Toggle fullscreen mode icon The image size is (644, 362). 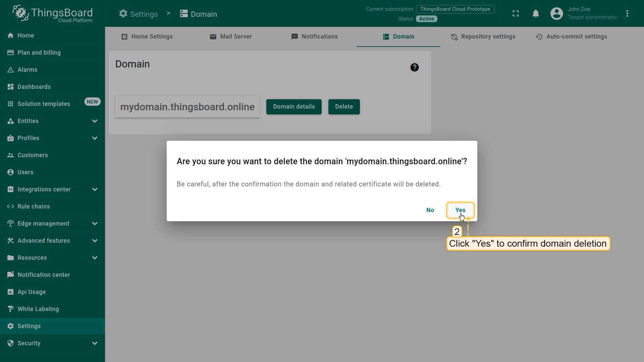click(x=516, y=13)
